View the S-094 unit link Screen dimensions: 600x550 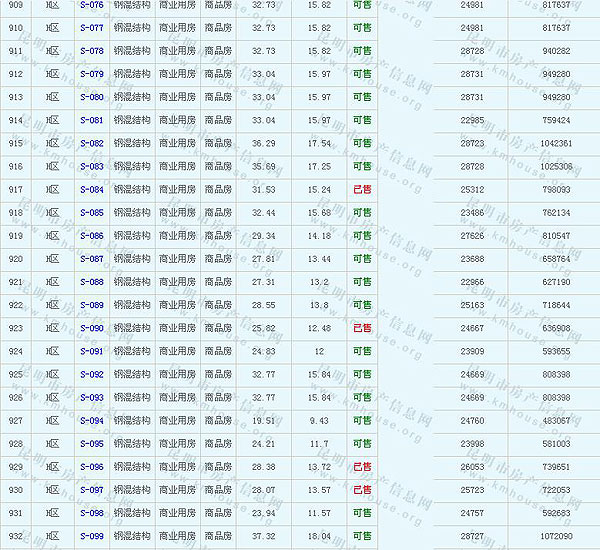[x=91, y=420]
